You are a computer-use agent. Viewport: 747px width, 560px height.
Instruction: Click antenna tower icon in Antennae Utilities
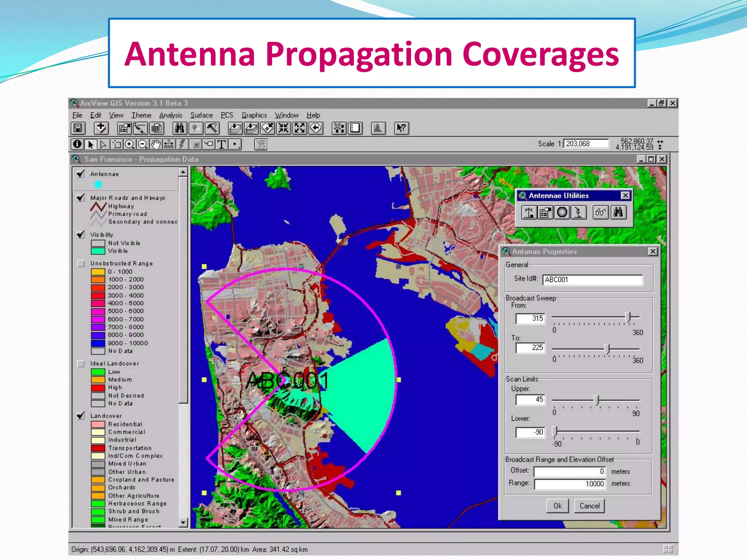pos(529,212)
